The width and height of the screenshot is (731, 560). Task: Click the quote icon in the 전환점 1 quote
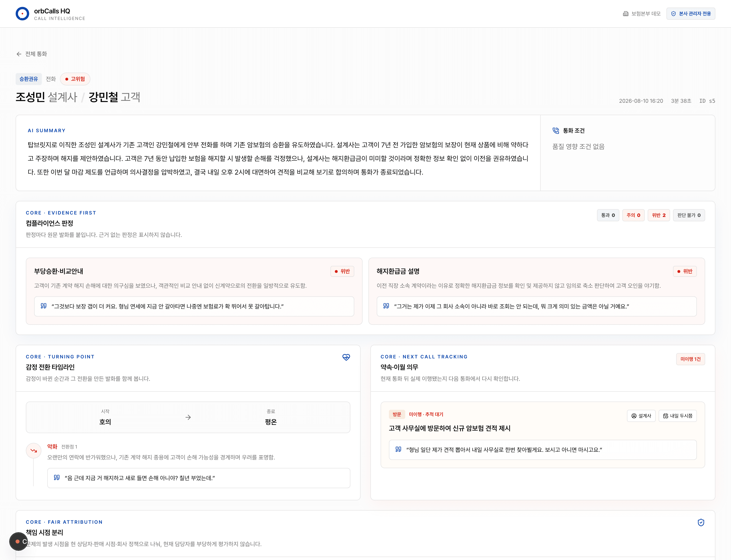57,478
